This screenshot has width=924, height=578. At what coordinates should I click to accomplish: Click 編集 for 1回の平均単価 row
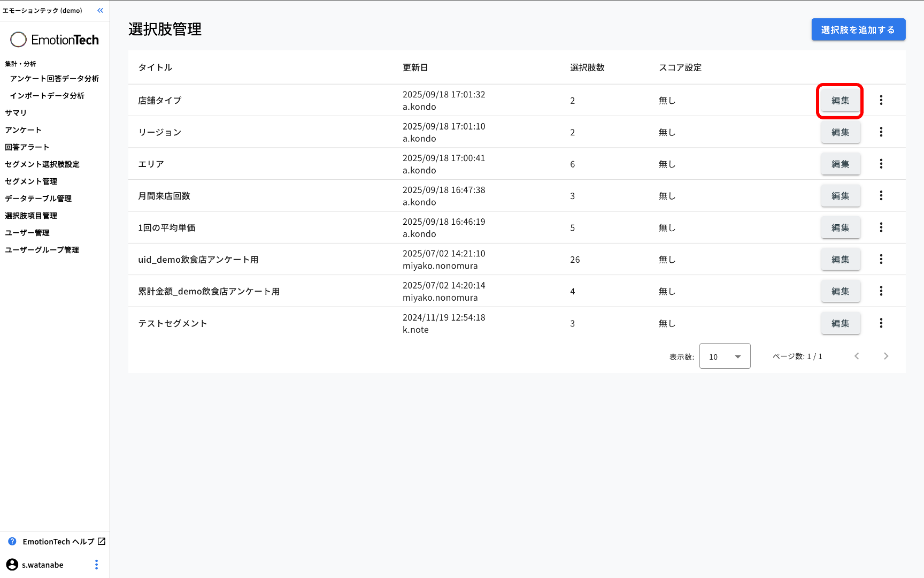pos(840,228)
